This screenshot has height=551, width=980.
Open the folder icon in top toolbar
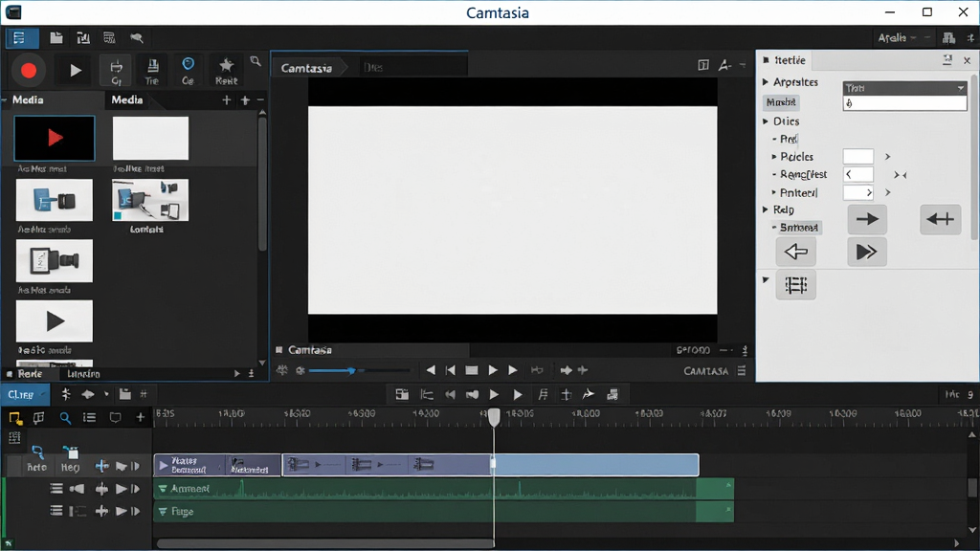click(x=56, y=38)
